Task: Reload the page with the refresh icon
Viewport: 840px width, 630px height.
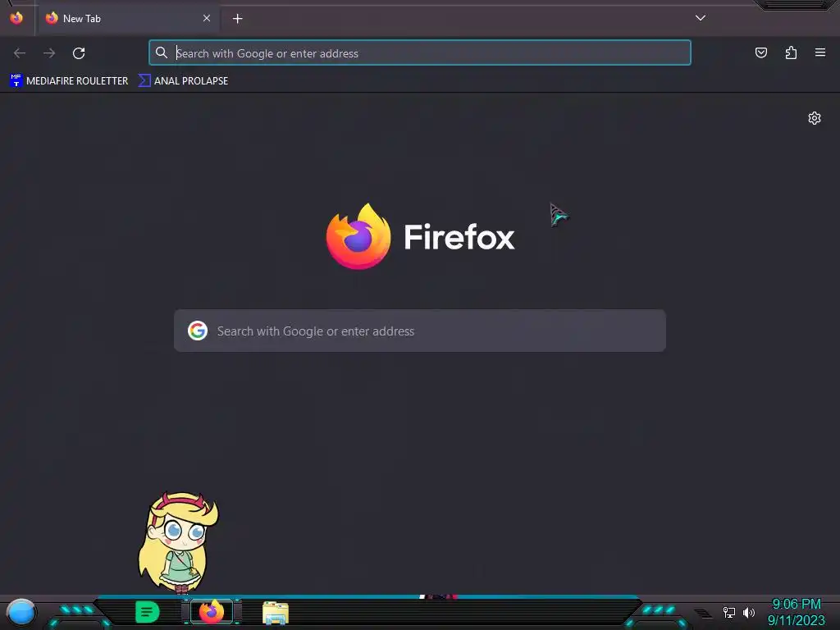Action: click(x=79, y=53)
